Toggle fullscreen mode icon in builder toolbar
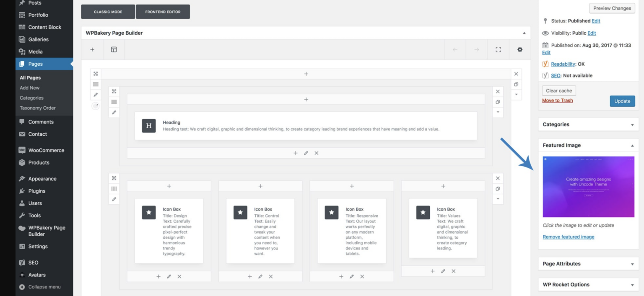Viewport: 644px width, 296px height. tap(498, 49)
